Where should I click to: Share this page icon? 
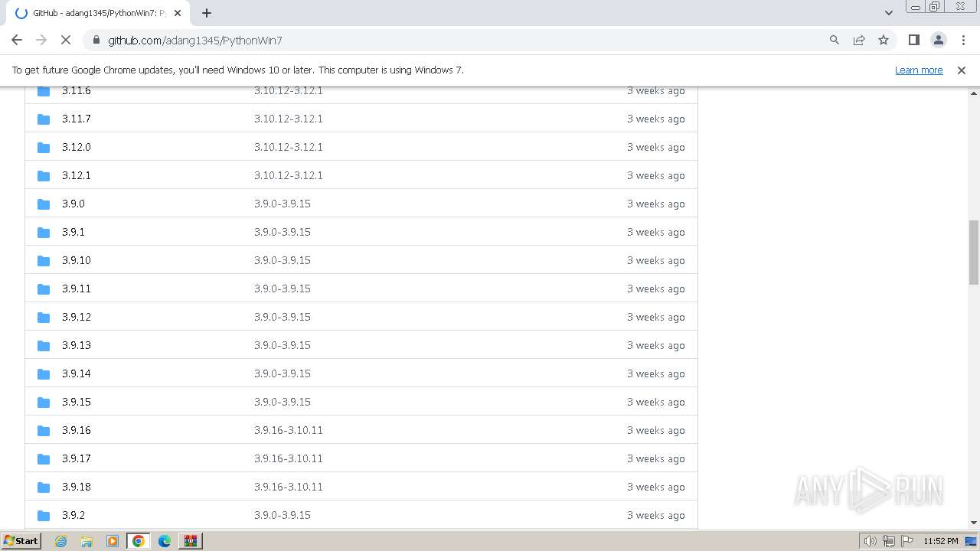point(859,40)
